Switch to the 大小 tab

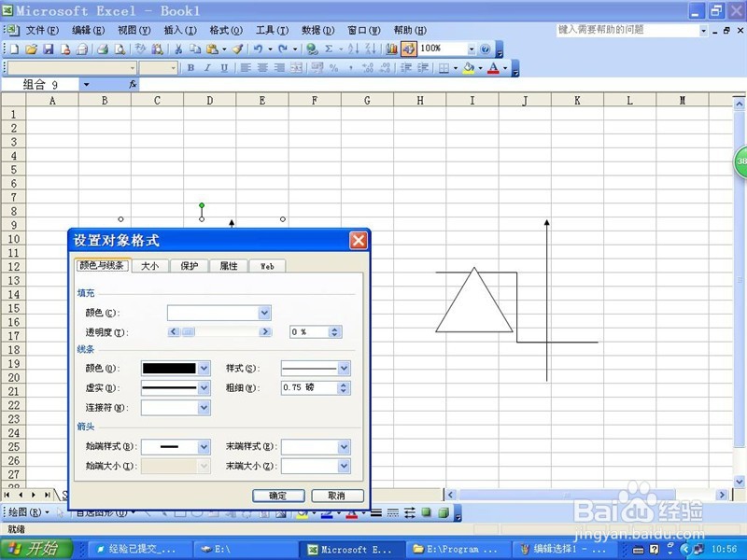click(149, 266)
